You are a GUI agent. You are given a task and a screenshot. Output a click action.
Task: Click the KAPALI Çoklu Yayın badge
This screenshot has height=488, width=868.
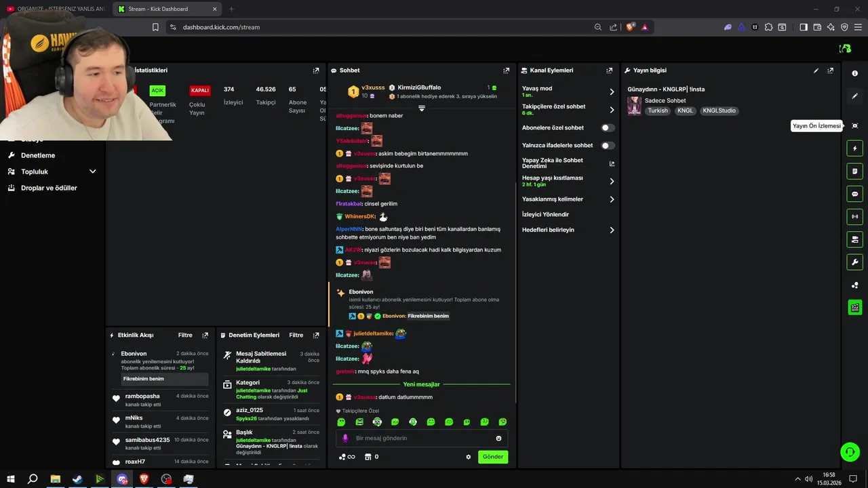pyautogui.click(x=200, y=90)
